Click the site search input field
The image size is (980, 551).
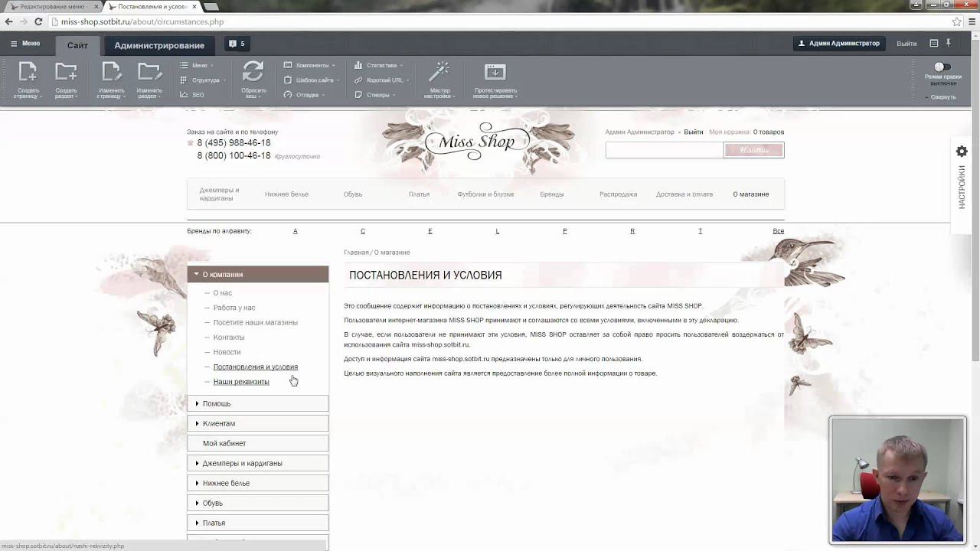tap(665, 150)
